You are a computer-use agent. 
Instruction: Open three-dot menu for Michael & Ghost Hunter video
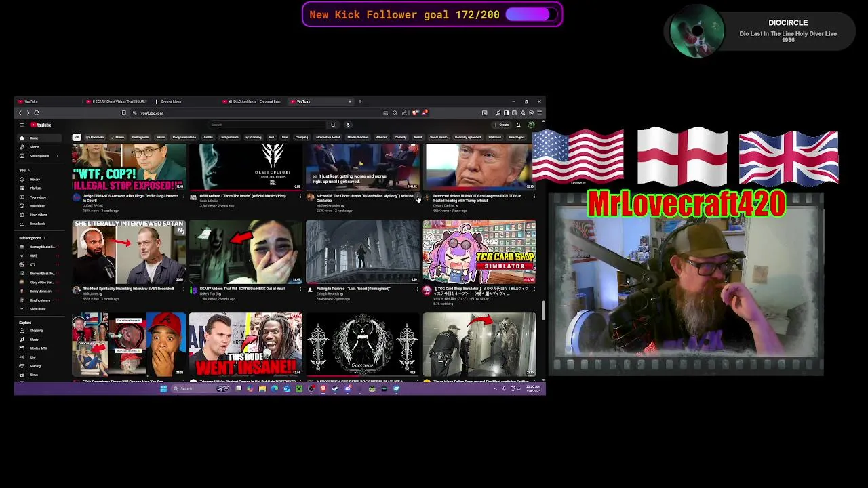(x=418, y=196)
